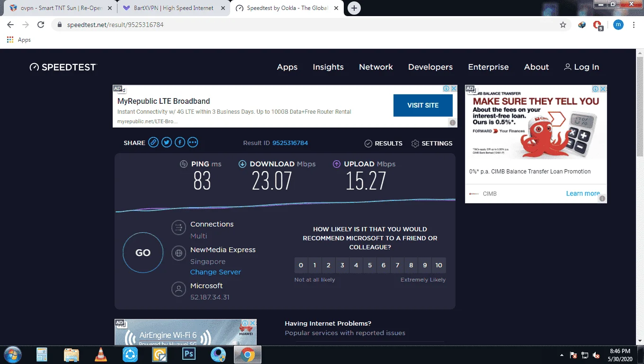
Task: Rate recommendation as 10
Action: pos(439,265)
